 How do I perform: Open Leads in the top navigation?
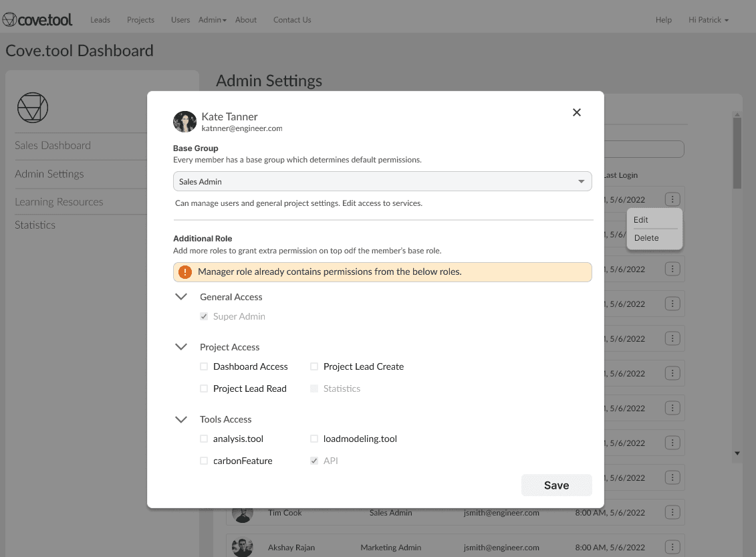(100, 20)
